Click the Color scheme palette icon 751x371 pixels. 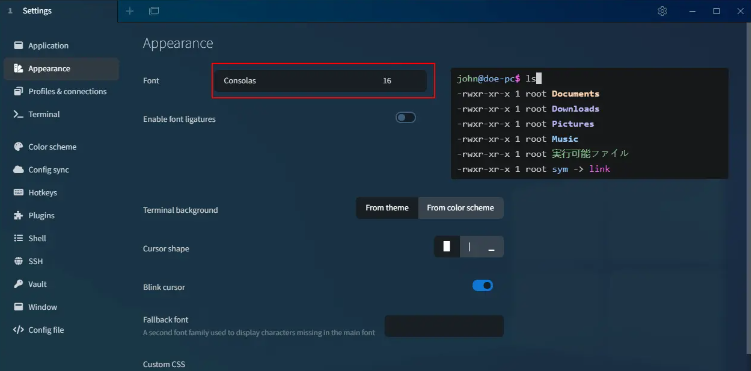[19, 146]
